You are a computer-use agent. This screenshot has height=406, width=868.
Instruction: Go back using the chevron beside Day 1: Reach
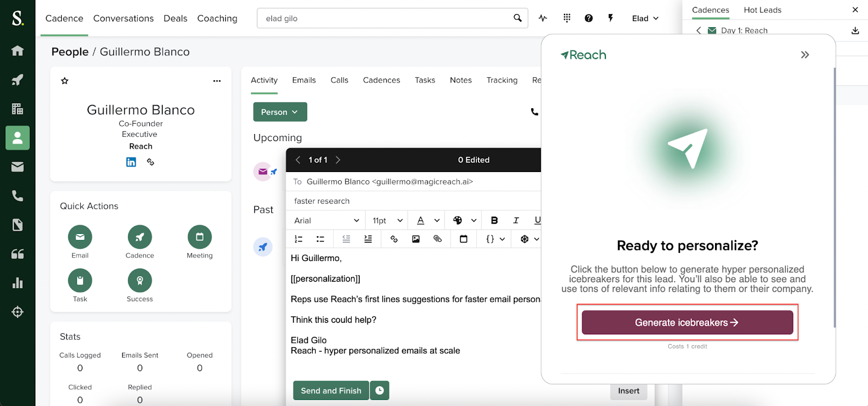[699, 30]
